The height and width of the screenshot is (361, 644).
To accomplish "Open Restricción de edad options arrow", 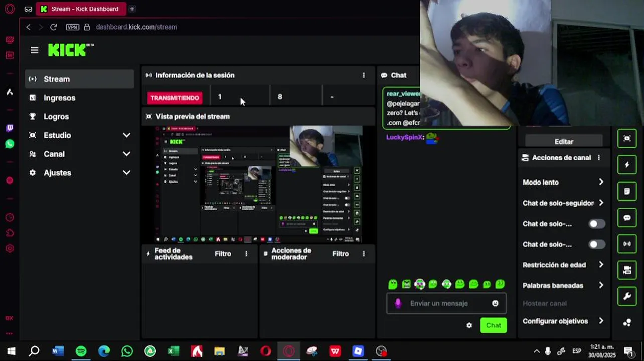I will (x=601, y=265).
